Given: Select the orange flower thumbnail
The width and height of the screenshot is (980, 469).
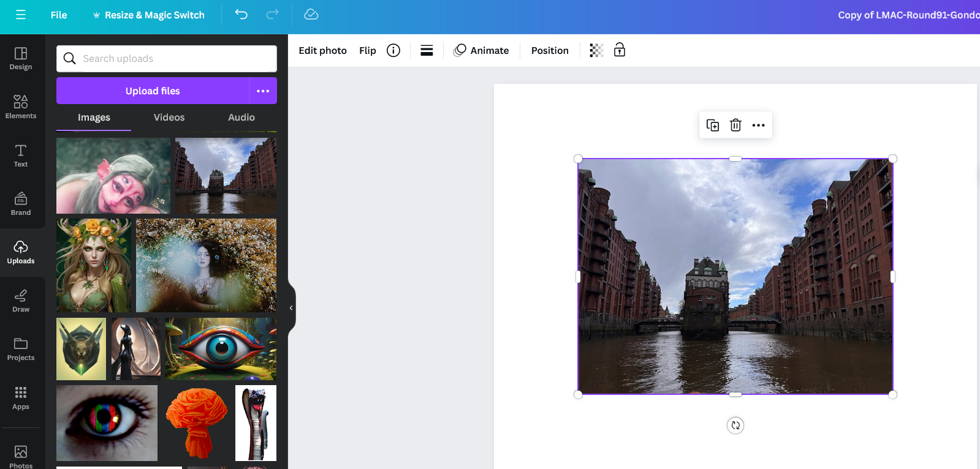Looking at the screenshot, I should (196, 423).
